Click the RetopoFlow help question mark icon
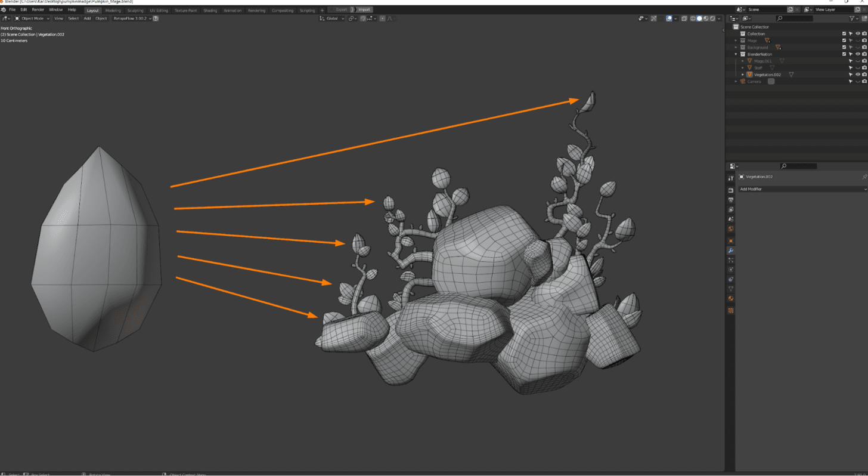The image size is (868, 476). coord(156,18)
